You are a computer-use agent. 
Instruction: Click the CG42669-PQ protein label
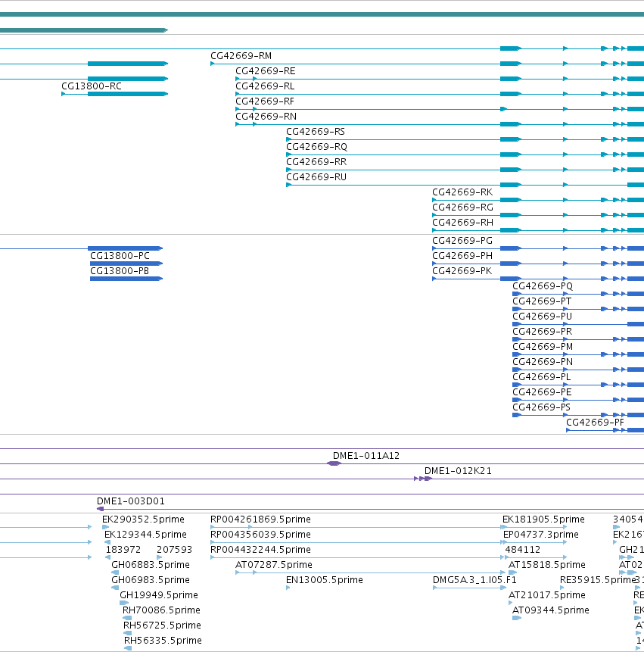pos(543,286)
